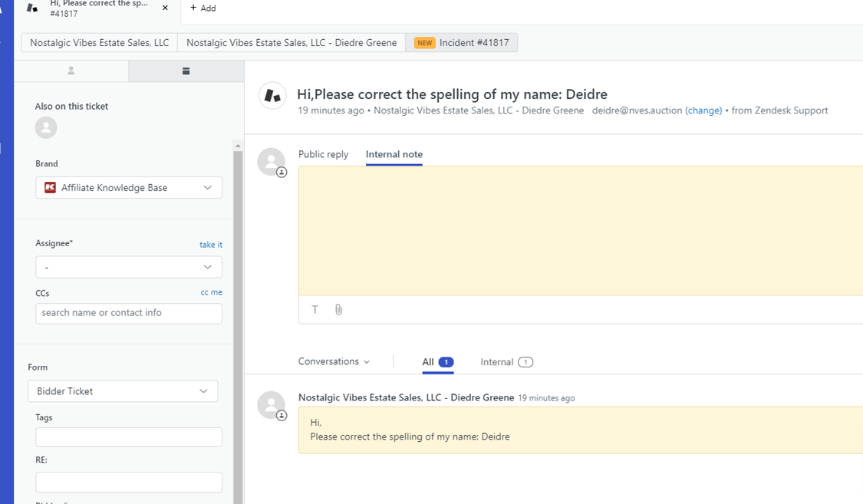Add a new tab with Add button
The height and width of the screenshot is (504, 863).
coord(203,8)
